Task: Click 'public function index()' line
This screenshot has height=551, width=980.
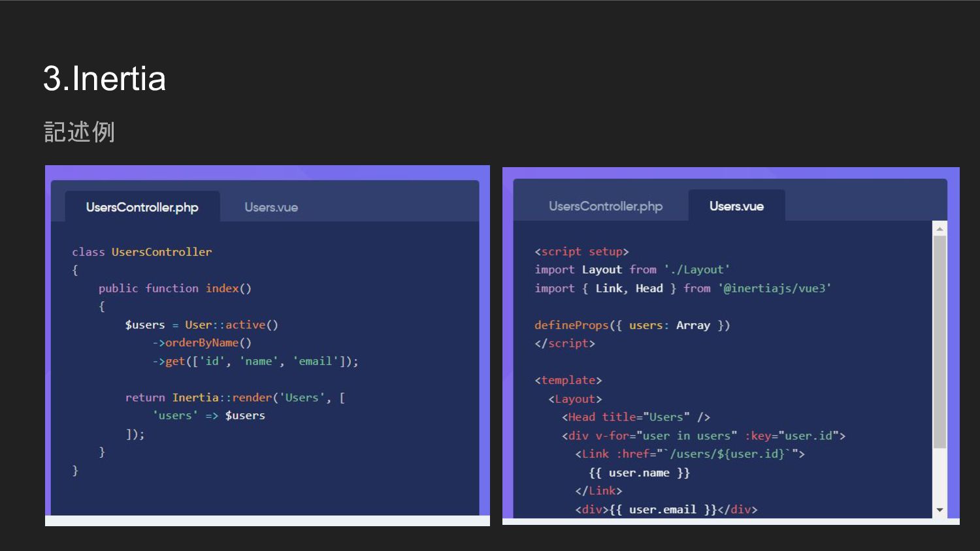Action: [175, 289]
